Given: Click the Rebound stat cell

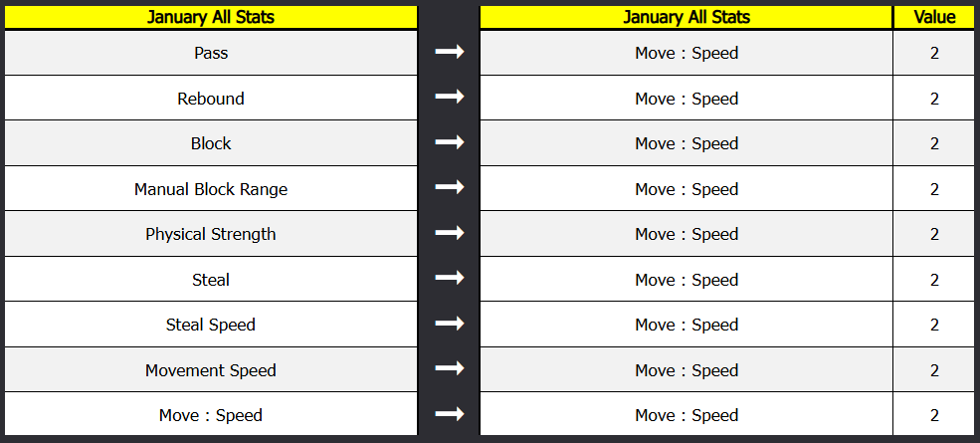Looking at the screenshot, I should click(x=211, y=99).
